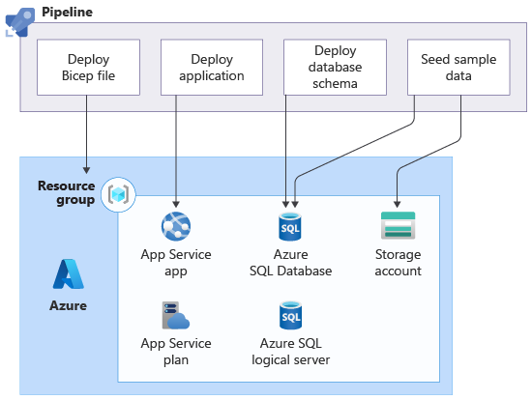Click the Seed sample data box

click(x=458, y=67)
